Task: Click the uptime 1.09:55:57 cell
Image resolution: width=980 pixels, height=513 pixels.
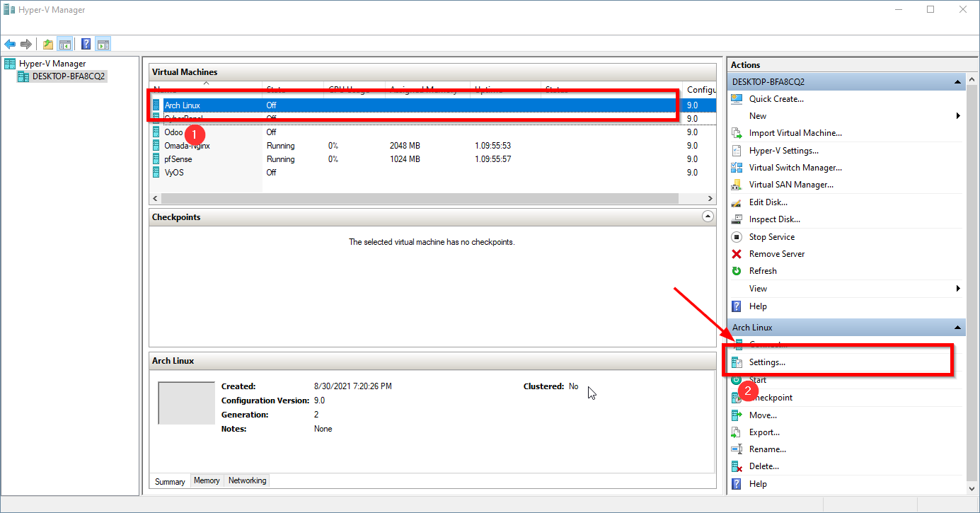Action: coord(492,159)
